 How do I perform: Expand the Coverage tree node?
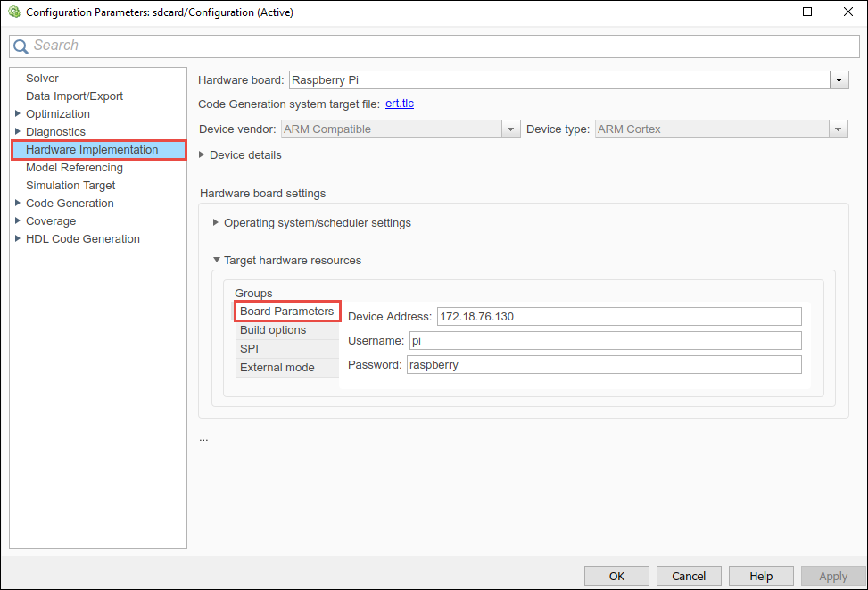[18, 221]
